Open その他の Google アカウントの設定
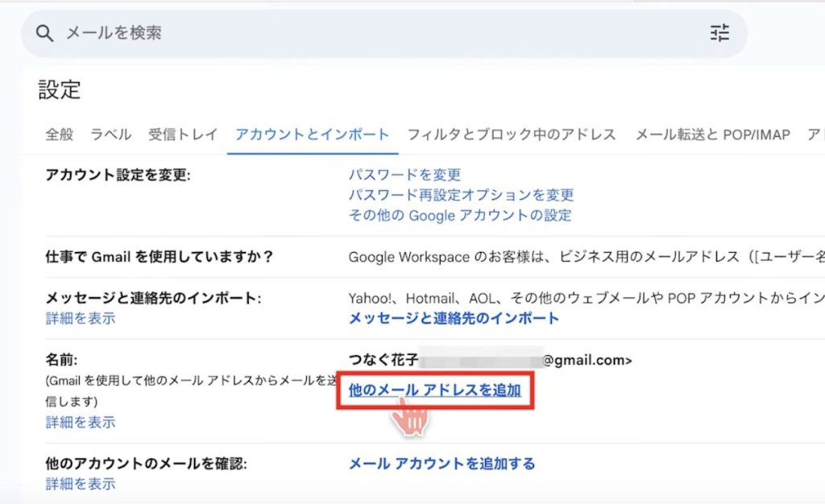The image size is (825, 504). pos(460,215)
